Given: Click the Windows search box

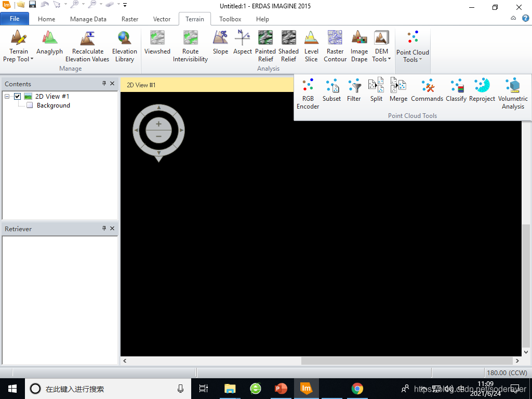Looking at the screenshot, I should click(x=108, y=389).
